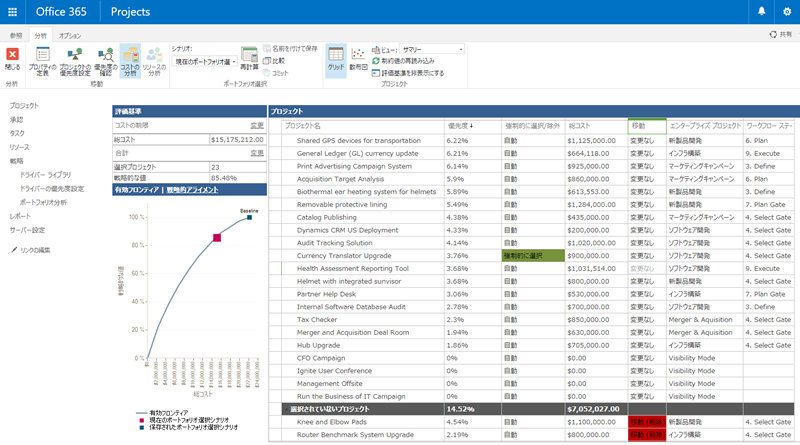Open the settings gear

[x=787, y=11]
